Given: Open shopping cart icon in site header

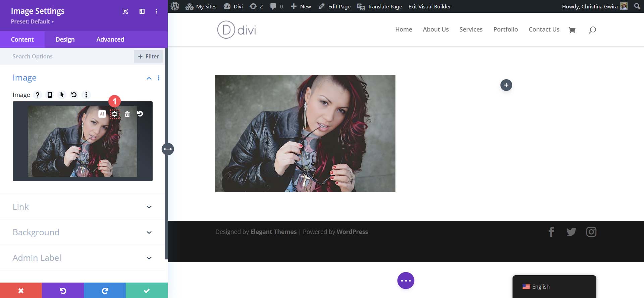Looking at the screenshot, I should coord(572,30).
